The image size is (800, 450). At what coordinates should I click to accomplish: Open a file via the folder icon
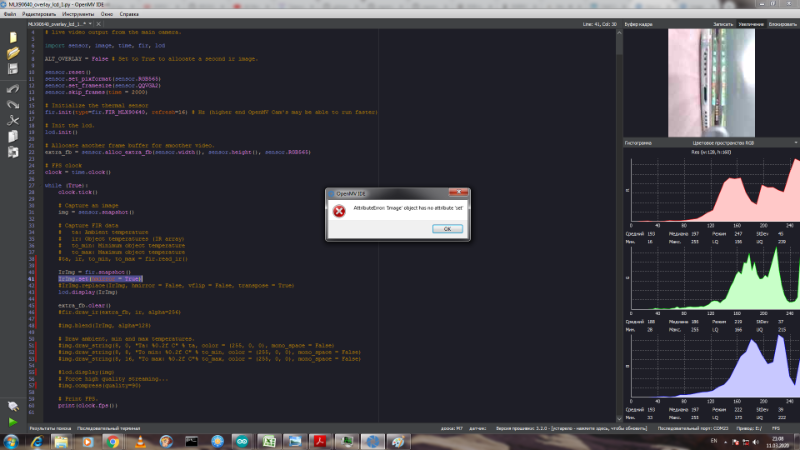coord(13,53)
